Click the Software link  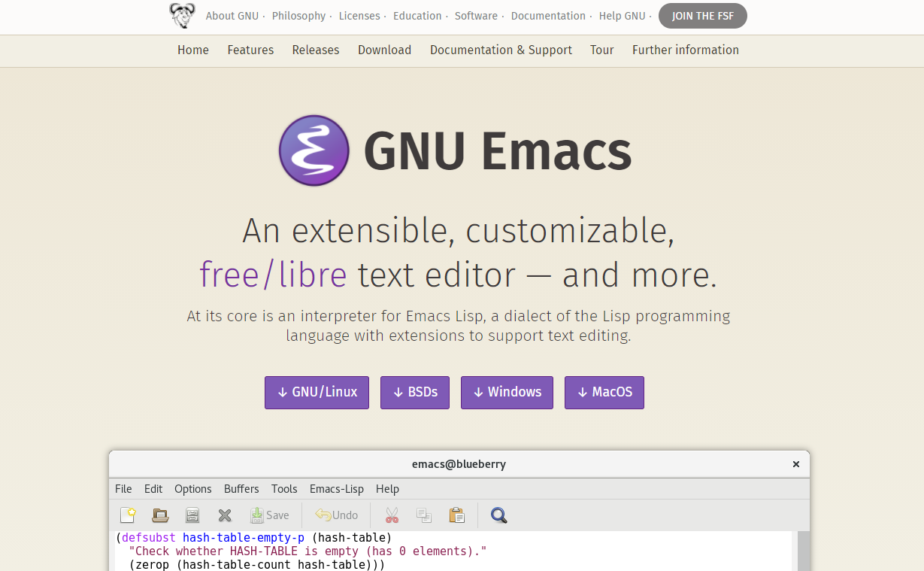coord(476,16)
